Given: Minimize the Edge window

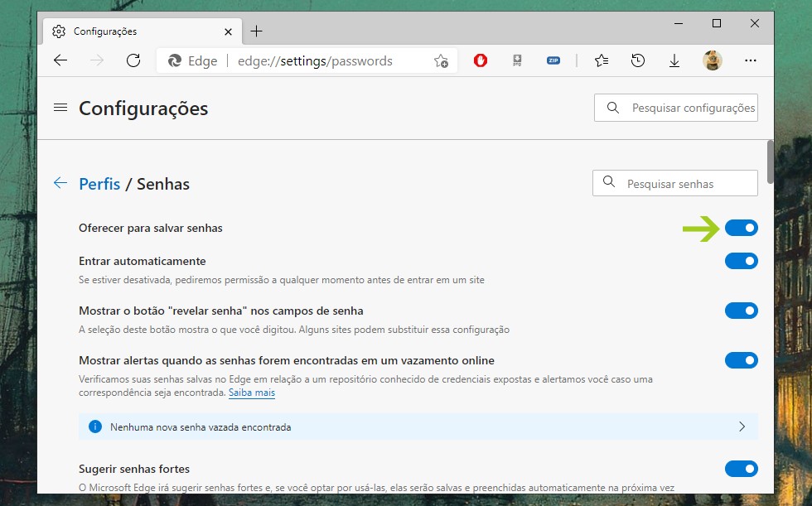Looking at the screenshot, I should click(x=679, y=23).
